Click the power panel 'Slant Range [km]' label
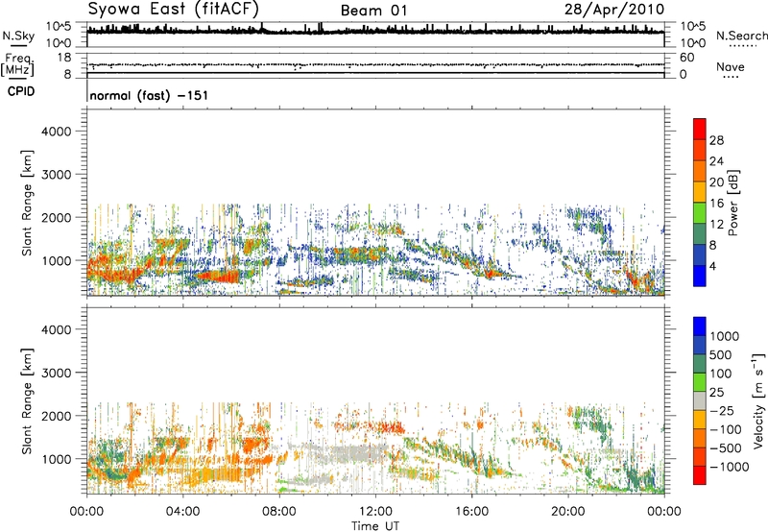This screenshot has width=768, height=532. point(27,203)
